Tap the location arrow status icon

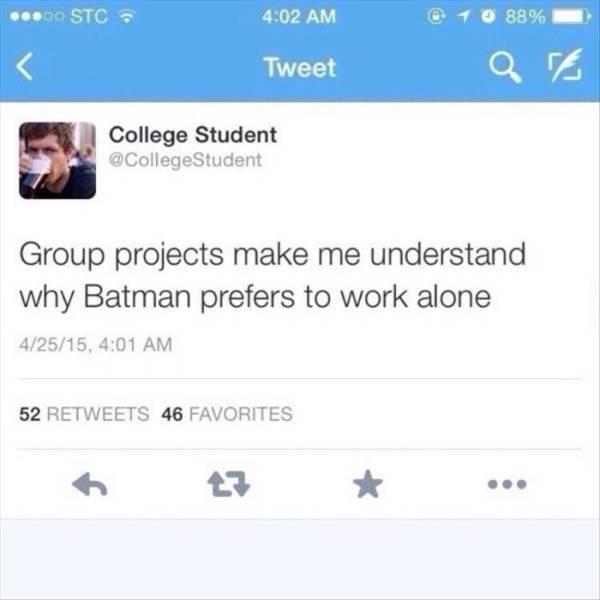463,16
